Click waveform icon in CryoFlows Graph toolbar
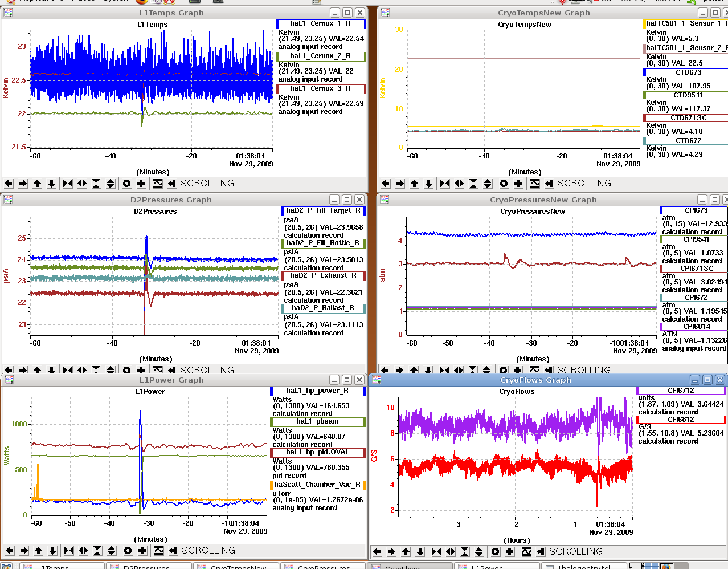 pos(526,552)
